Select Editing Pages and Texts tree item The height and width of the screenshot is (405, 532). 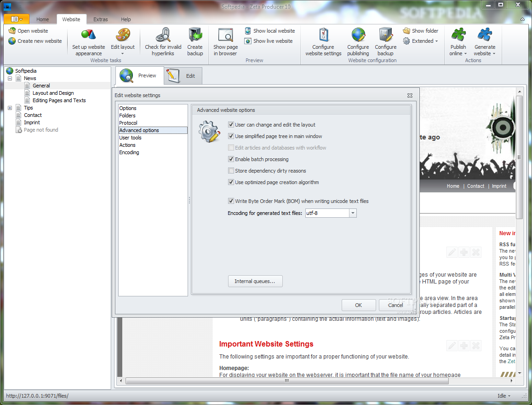pyautogui.click(x=59, y=100)
